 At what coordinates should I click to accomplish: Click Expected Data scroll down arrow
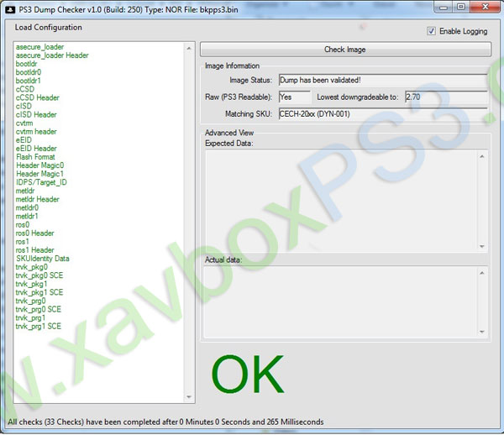pyautogui.click(x=482, y=246)
